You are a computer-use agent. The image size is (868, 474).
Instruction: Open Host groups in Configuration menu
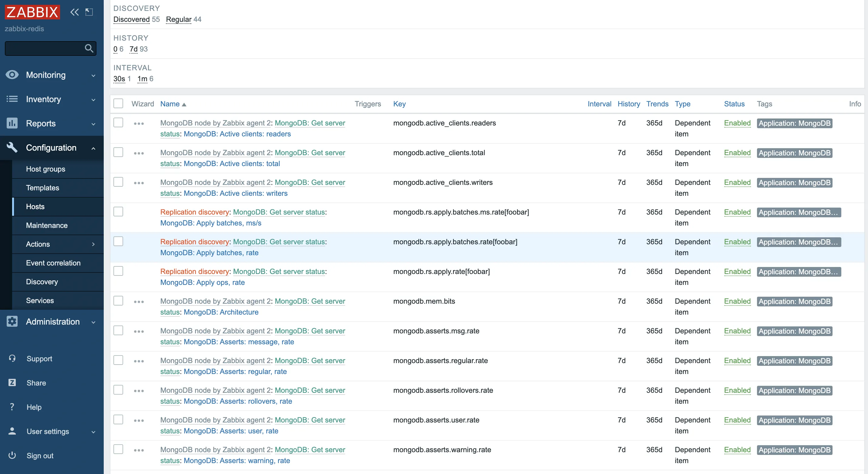click(x=45, y=169)
